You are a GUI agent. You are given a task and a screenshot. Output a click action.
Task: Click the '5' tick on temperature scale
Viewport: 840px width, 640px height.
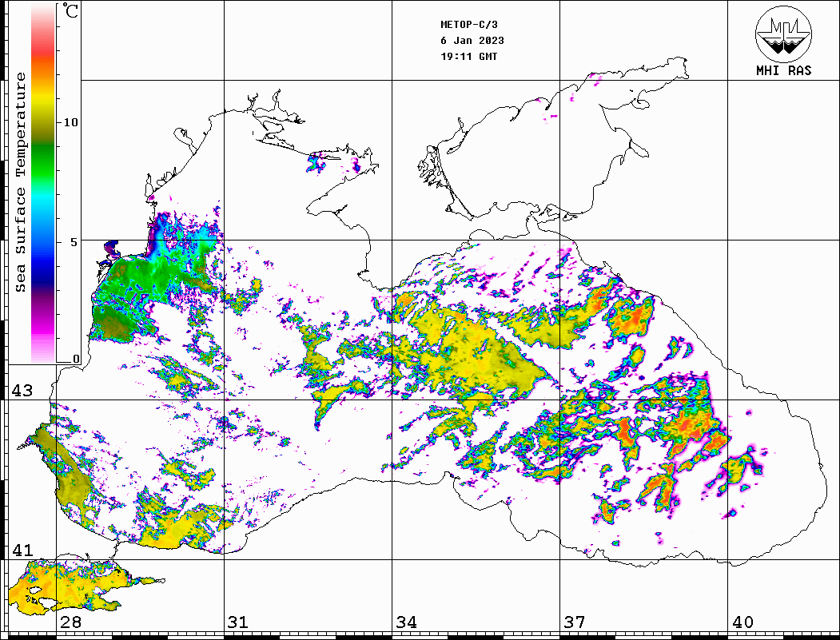(x=74, y=242)
